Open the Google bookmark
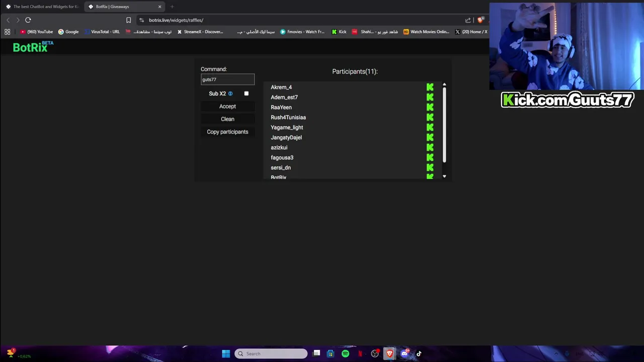Image resolution: width=644 pixels, height=362 pixels. pyautogui.click(x=68, y=32)
